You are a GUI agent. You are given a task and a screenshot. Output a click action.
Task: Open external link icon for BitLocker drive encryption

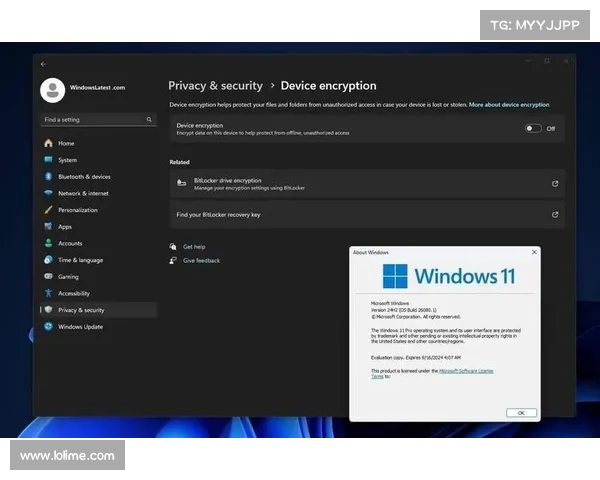click(555, 184)
